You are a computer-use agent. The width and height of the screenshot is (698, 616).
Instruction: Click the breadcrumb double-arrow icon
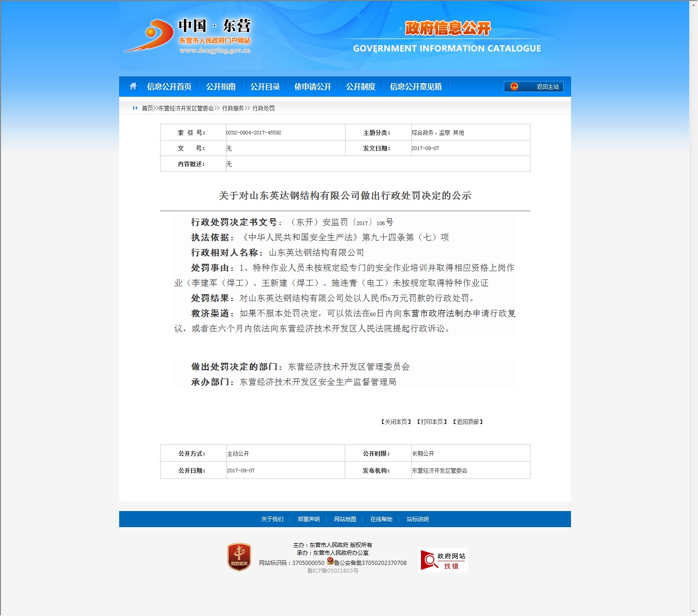coord(135,108)
